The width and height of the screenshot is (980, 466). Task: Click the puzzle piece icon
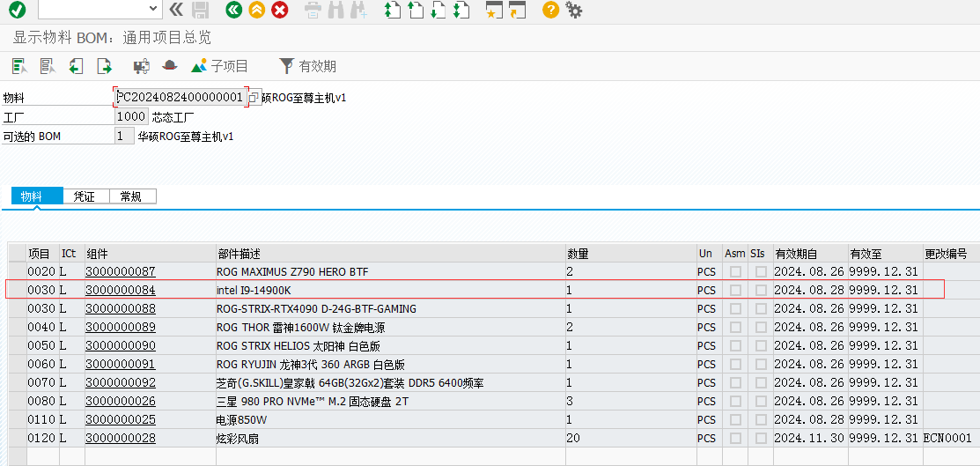[x=142, y=66]
